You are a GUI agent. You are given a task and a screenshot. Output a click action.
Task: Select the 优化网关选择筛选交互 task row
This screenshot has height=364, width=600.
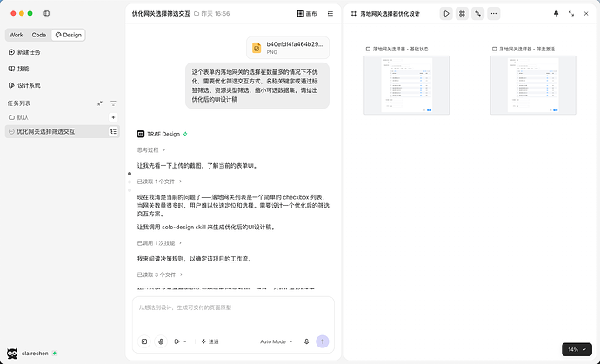(x=62, y=131)
